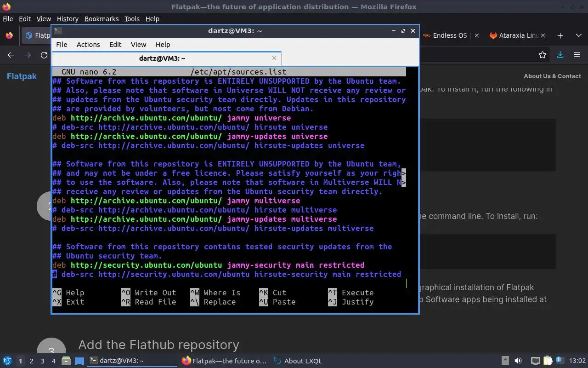Click the nano title '/etc/apt/sources.list'
This screenshot has height=368, width=588.
pyautogui.click(x=238, y=72)
